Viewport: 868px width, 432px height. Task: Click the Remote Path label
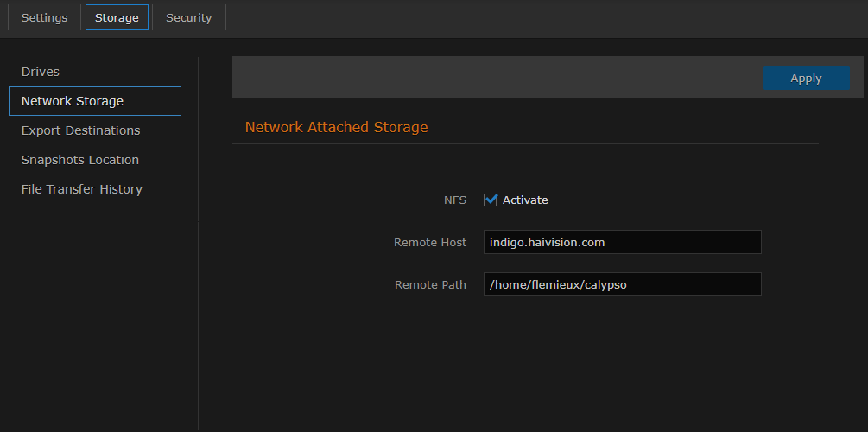[430, 284]
